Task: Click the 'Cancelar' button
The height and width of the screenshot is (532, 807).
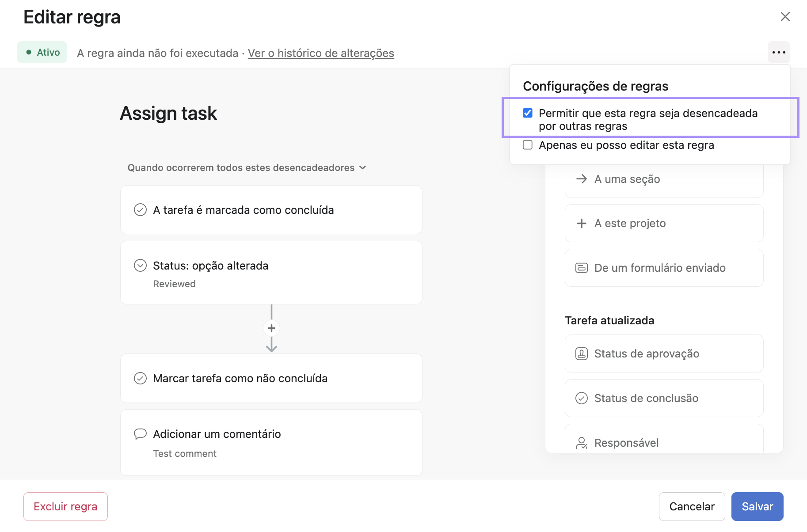Action: coord(692,506)
